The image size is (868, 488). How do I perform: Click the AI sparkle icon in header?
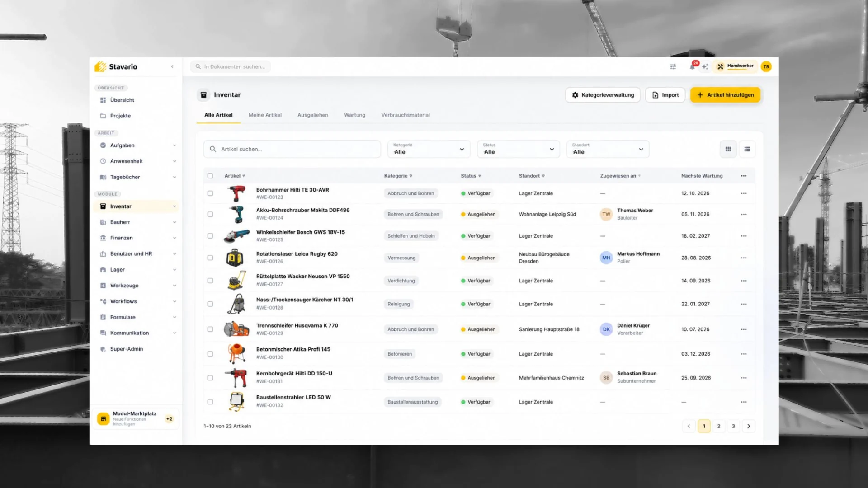(x=705, y=67)
